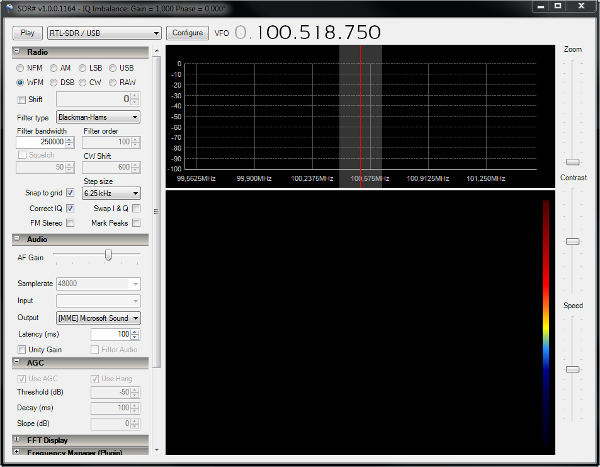Adjust the AF Gain slider
This screenshot has width=600, height=467.
[108, 255]
